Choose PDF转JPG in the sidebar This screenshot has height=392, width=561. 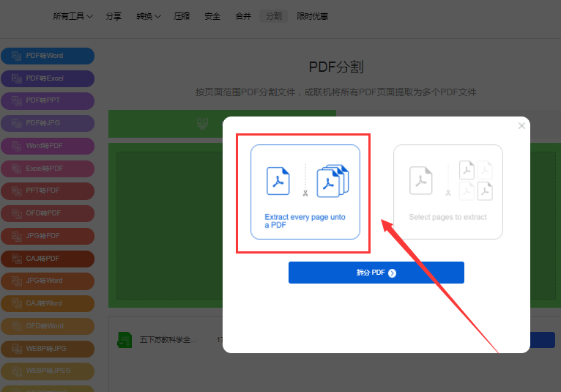[48, 123]
